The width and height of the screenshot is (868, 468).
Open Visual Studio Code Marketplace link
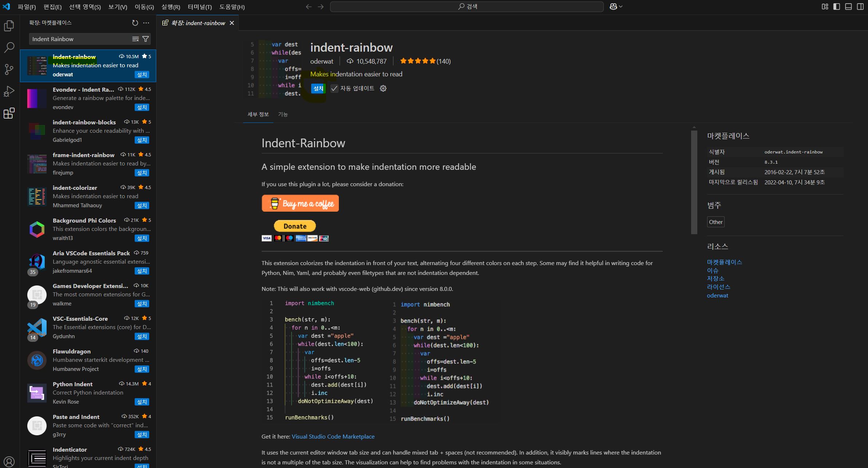(x=333, y=436)
